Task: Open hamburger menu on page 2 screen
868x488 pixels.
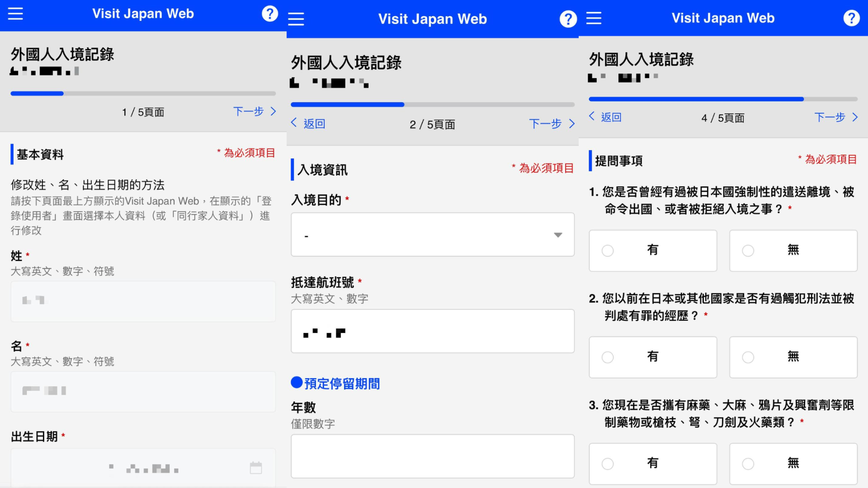Action: [296, 19]
